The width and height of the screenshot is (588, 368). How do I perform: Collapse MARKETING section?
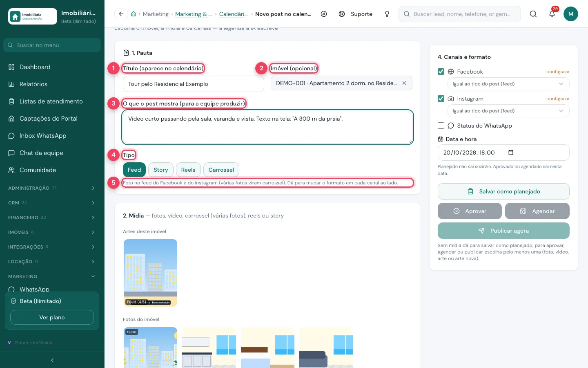point(52,276)
